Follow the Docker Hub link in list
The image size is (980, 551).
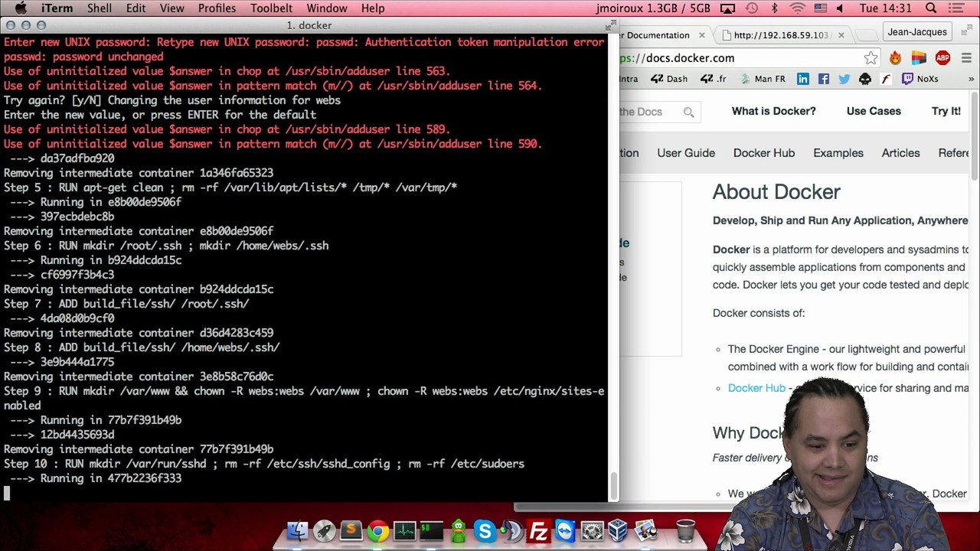pos(756,388)
